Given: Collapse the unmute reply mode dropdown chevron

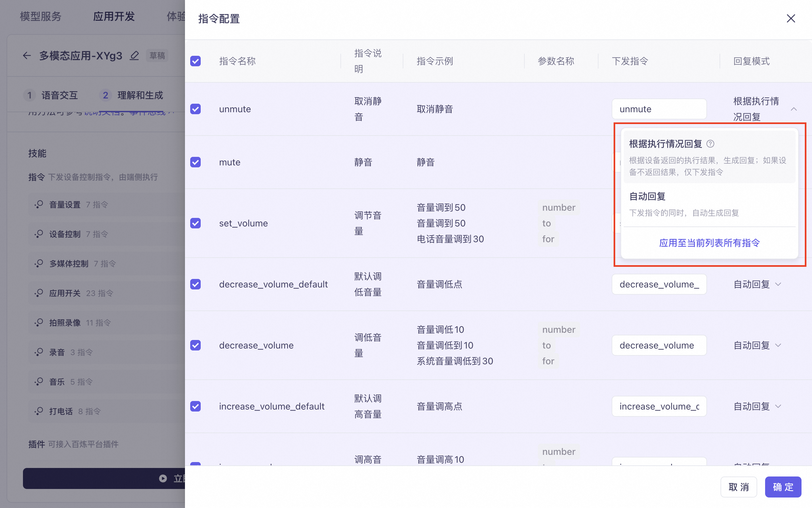Looking at the screenshot, I should pyautogui.click(x=794, y=109).
